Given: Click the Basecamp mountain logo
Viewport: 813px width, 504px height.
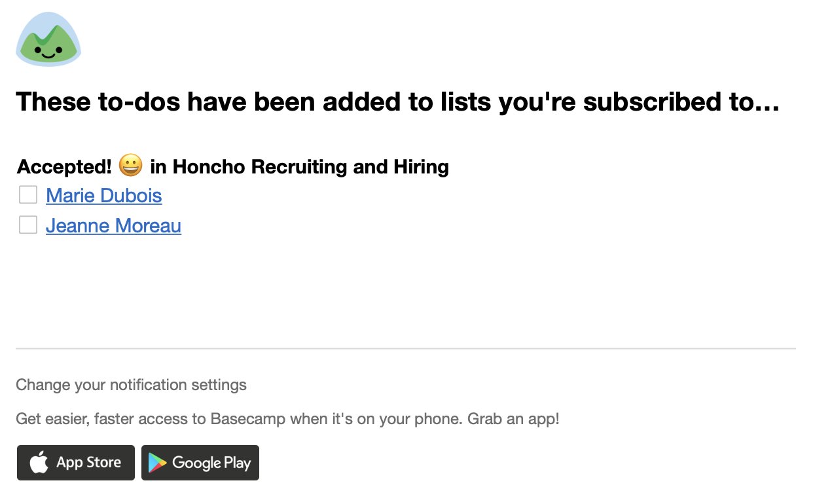Looking at the screenshot, I should (x=48, y=39).
